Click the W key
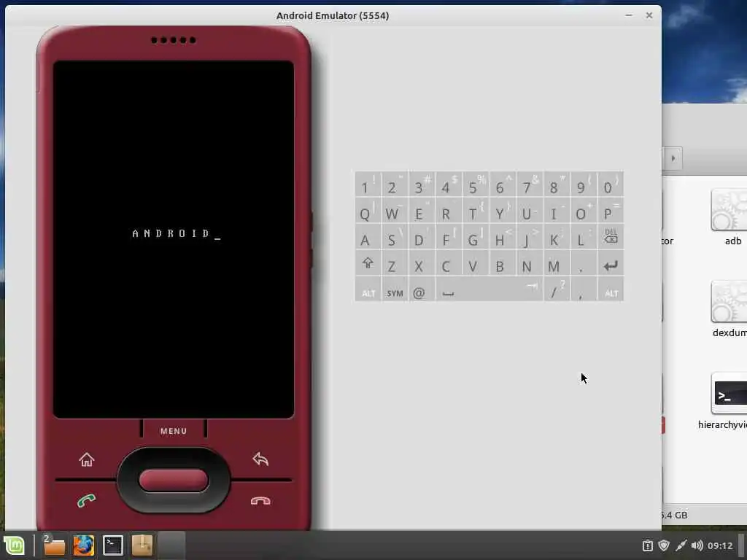Viewport: 747px width, 560px height. click(395, 211)
